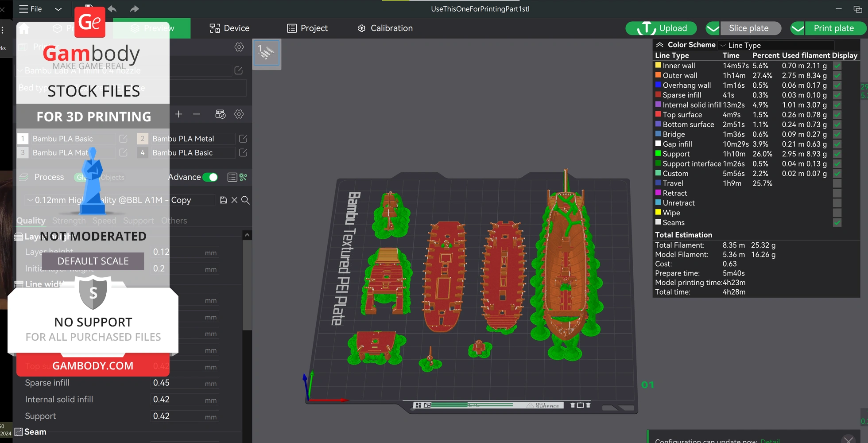Click the undo arrow icon
This screenshot has width=868, height=443.
112,9
